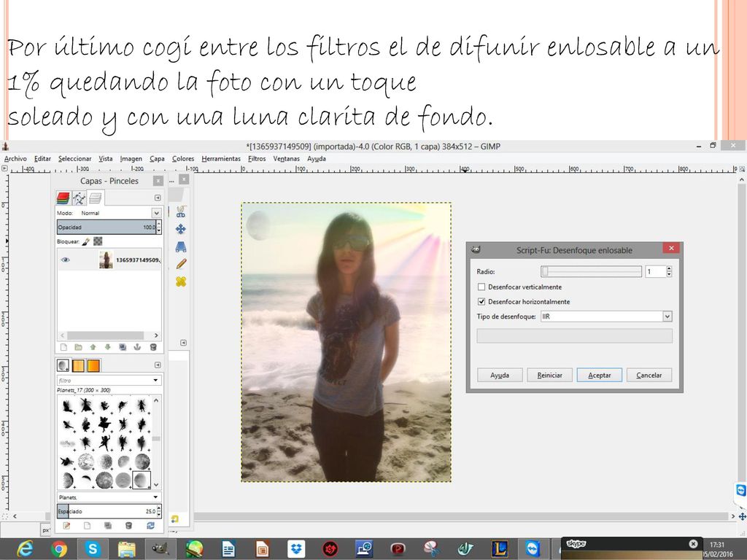Click the Ayuda button in dialog
747x560 pixels.
[500, 376]
